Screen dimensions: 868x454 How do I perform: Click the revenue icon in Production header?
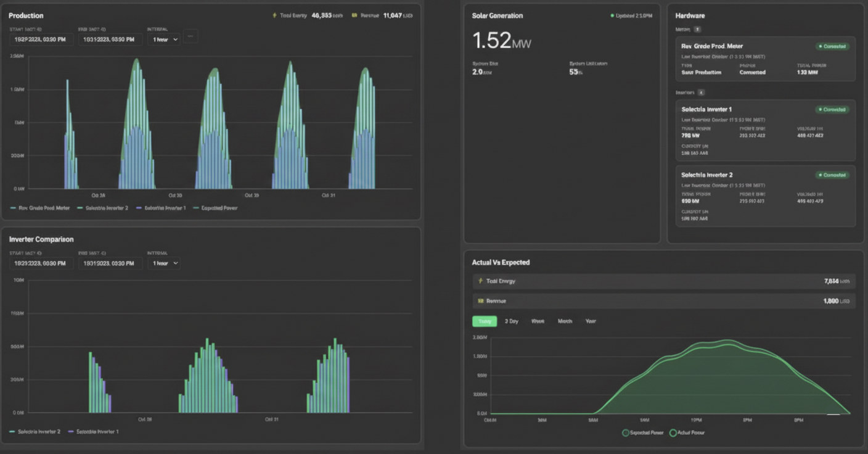pyautogui.click(x=354, y=15)
